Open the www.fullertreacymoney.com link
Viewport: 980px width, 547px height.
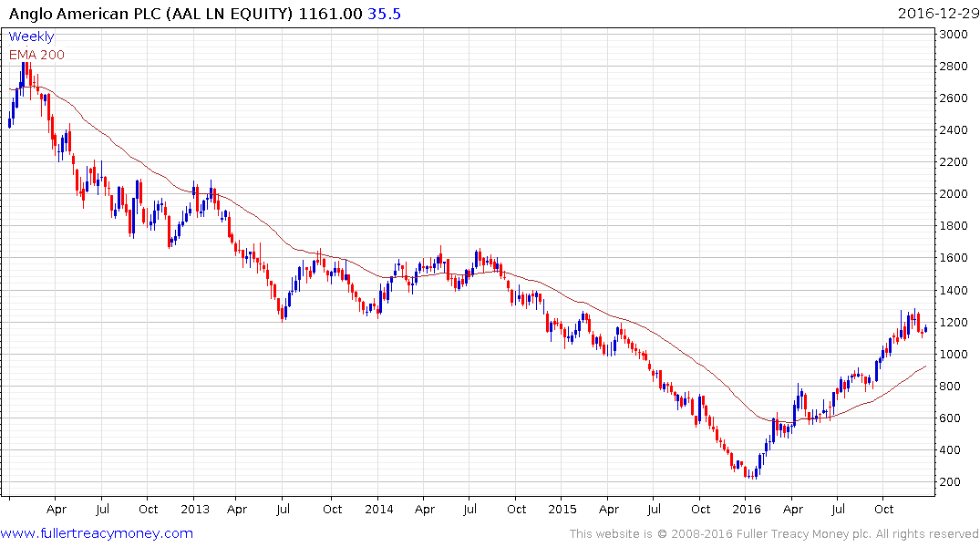[x=97, y=533]
